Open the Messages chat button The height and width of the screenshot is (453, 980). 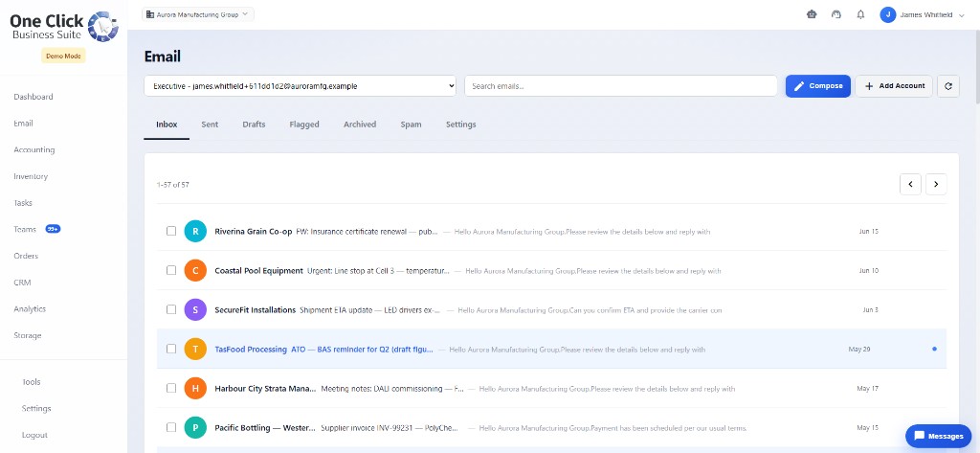point(938,436)
